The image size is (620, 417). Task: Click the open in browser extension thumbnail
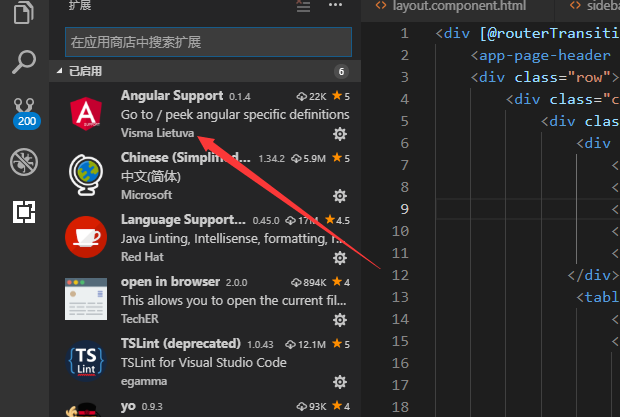coord(86,299)
